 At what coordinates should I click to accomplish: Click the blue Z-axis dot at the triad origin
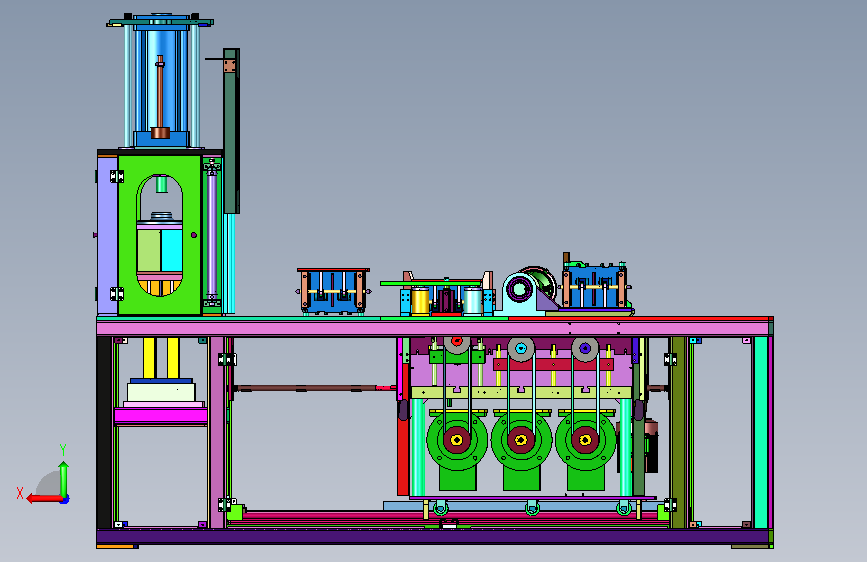point(65,499)
